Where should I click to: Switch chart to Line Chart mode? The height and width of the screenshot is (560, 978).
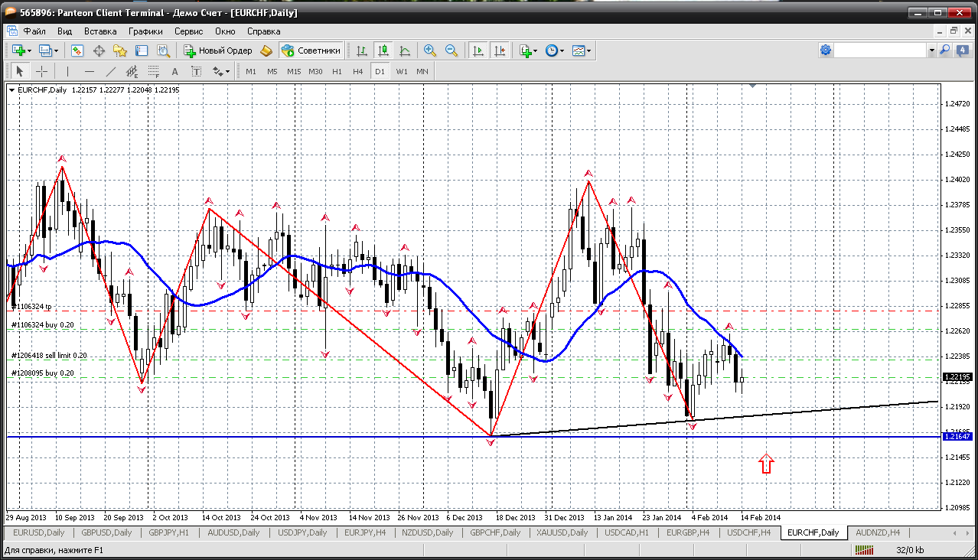[405, 50]
